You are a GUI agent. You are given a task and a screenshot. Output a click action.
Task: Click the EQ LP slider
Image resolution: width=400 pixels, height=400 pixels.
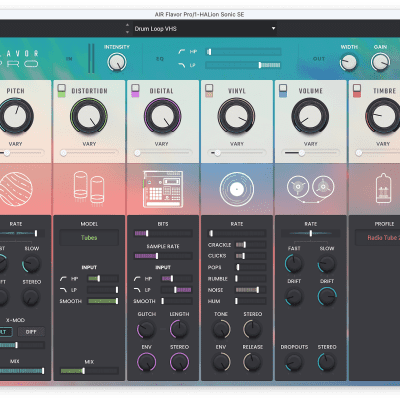point(244,65)
